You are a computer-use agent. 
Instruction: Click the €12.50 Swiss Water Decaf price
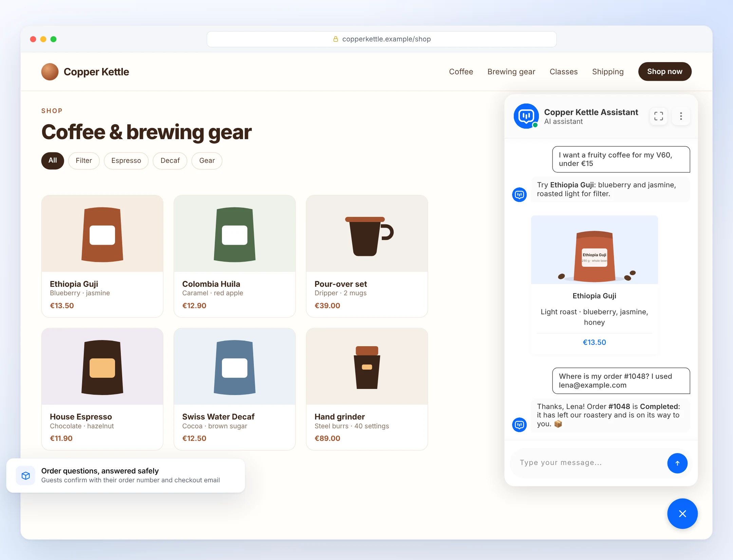[194, 438]
